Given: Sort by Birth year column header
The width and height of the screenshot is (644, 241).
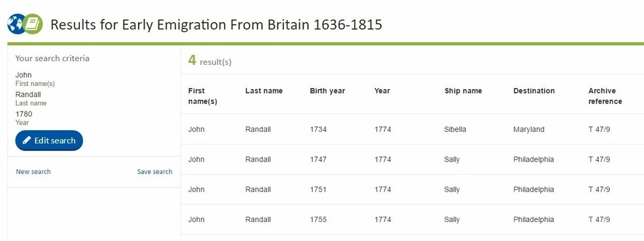Looking at the screenshot, I should (x=327, y=91).
